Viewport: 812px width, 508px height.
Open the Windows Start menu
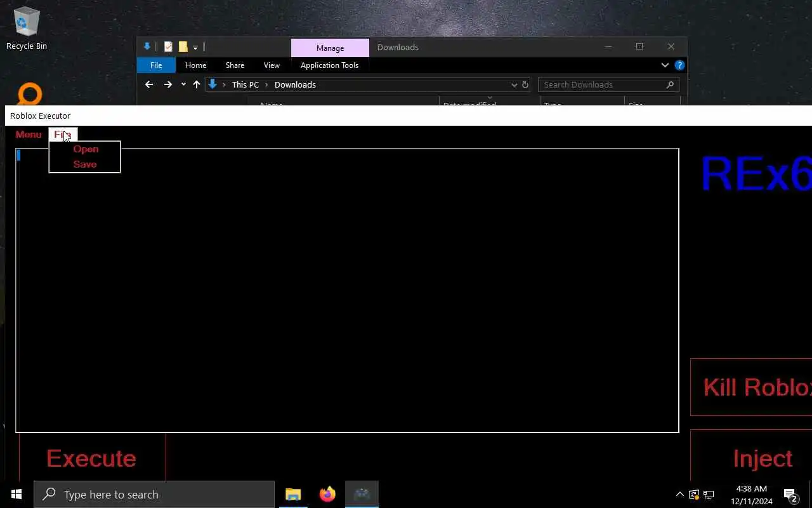(x=16, y=494)
